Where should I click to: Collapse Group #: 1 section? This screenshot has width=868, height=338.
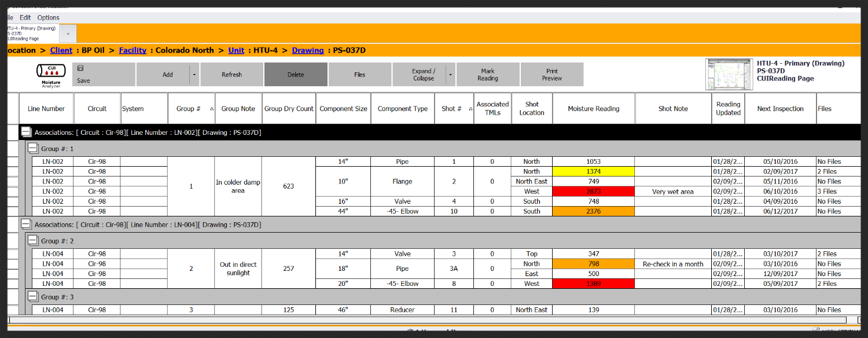pos(33,149)
